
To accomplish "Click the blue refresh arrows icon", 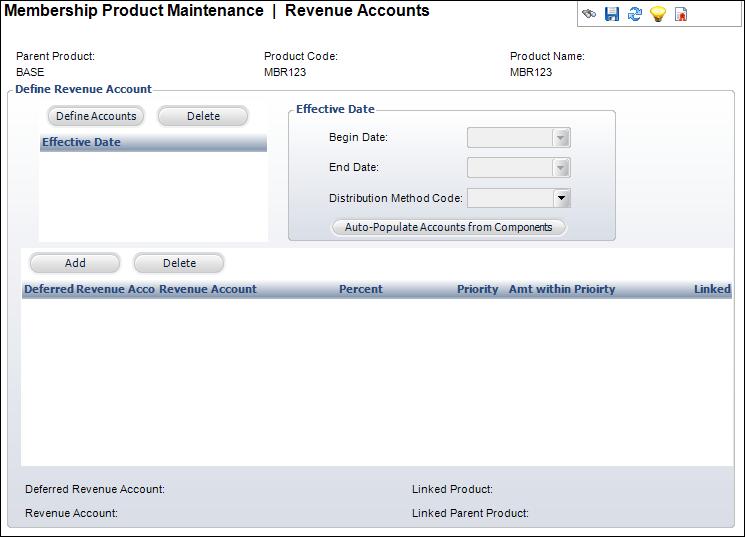I will click(635, 14).
